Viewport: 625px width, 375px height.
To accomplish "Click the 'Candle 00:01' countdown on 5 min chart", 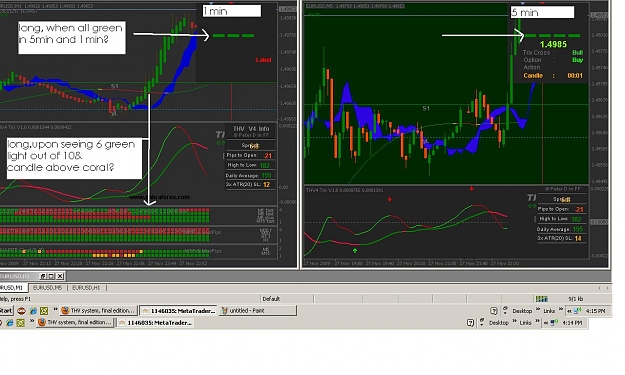I will pyautogui.click(x=553, y=75).
